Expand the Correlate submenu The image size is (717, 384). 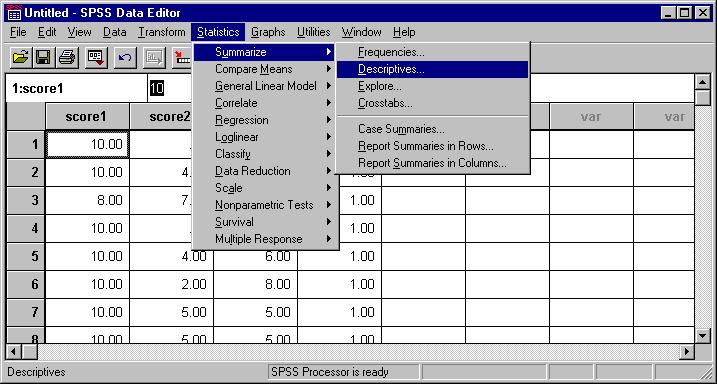pyautogui.click(x=264, y=103)
